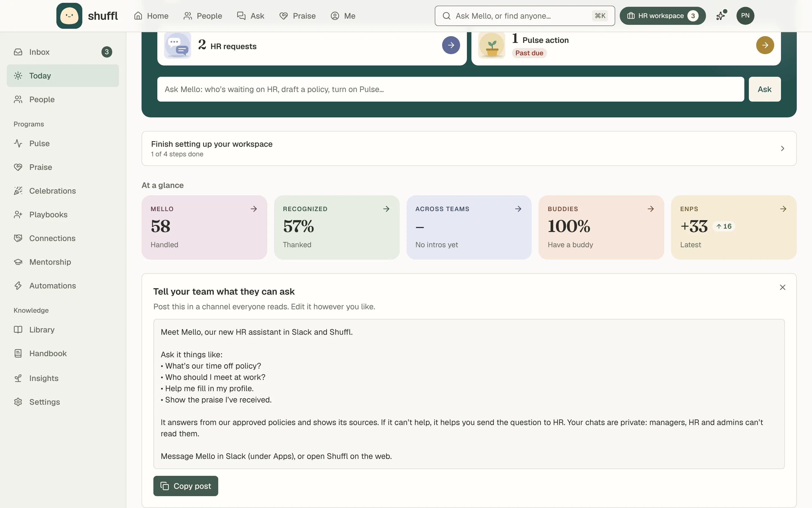Open Connections in the sidebar

pos(63,238)
